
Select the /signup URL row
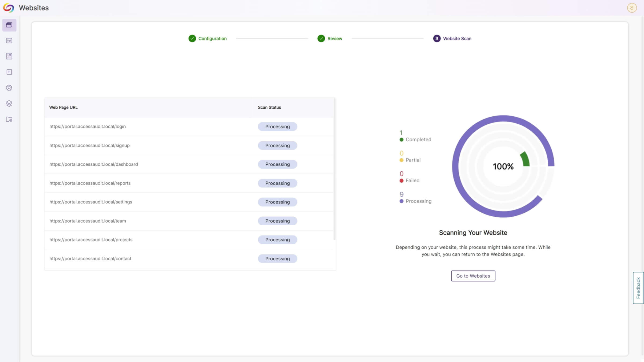pos(189,145)
